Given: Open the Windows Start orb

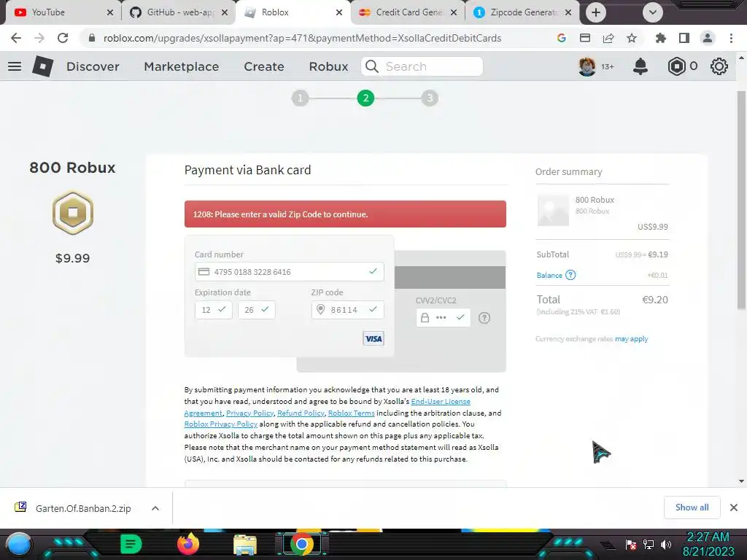Looking at the screenshot, I should tap(18, 545).
